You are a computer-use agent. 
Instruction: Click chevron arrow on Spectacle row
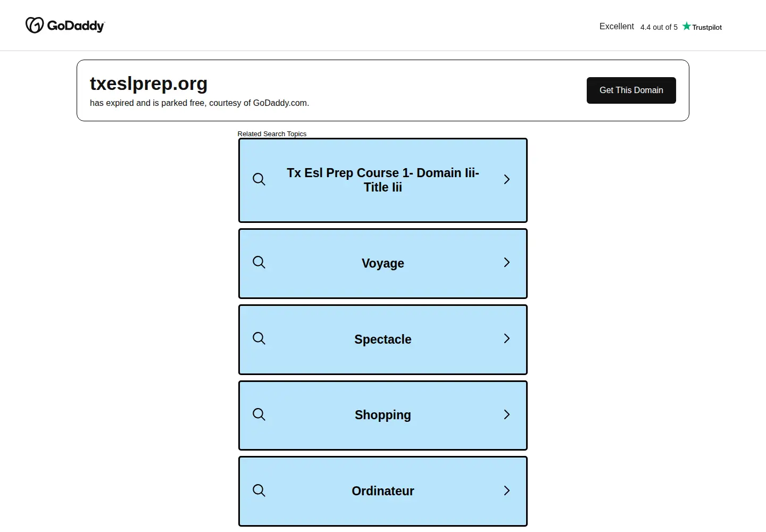point(506,338)
